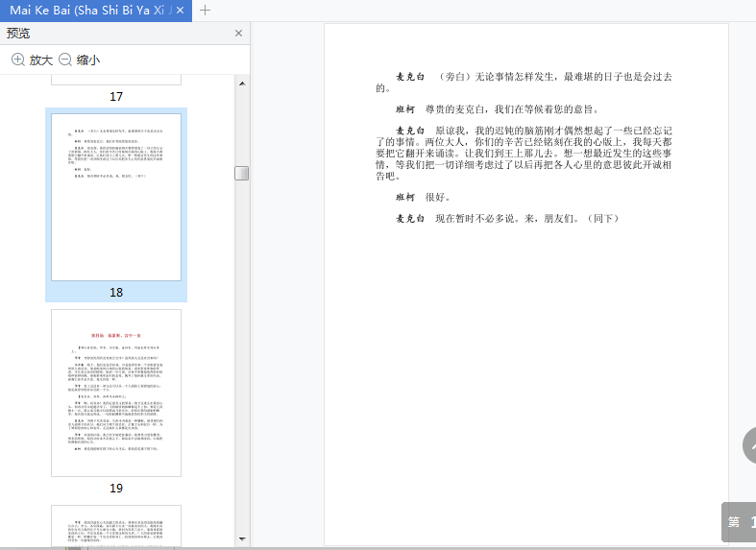Close the 预览 preview panel
The height and width of the screenshot is (550, 756).
click(238, 34)
